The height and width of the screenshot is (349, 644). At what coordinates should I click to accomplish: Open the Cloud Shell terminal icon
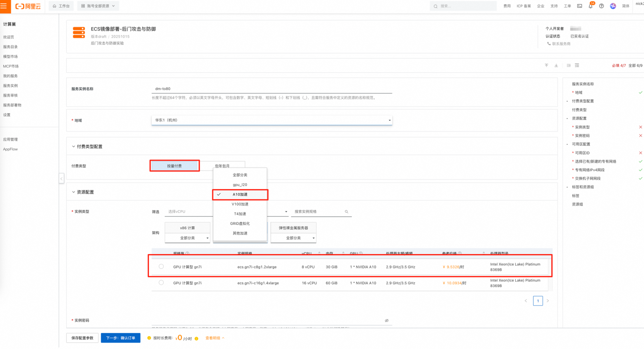point(580,6)
